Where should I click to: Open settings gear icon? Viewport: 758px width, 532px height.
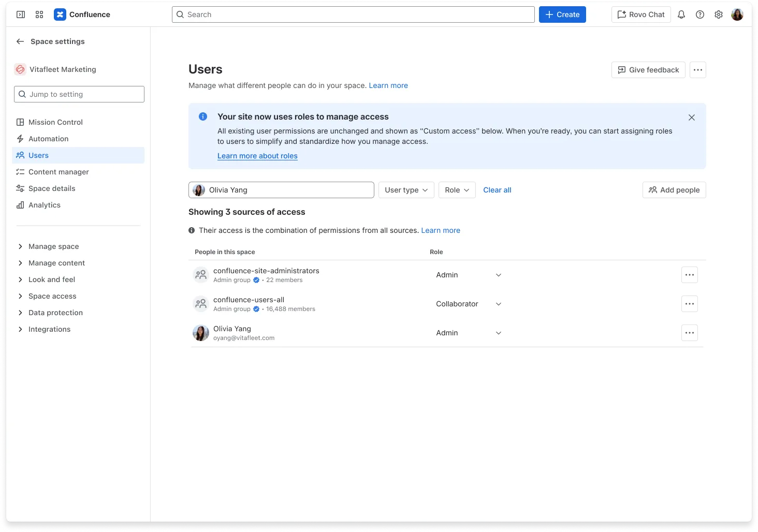719,14
